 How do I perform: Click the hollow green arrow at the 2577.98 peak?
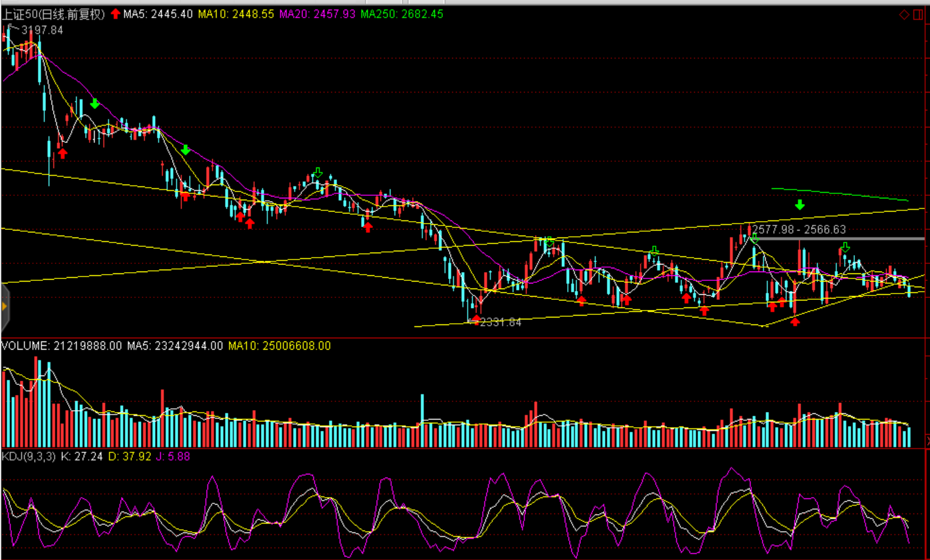click(x=754, y=239)
